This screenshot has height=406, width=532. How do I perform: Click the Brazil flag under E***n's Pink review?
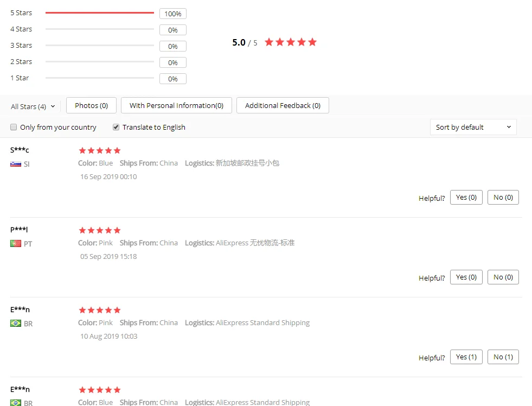click(16, 323)
